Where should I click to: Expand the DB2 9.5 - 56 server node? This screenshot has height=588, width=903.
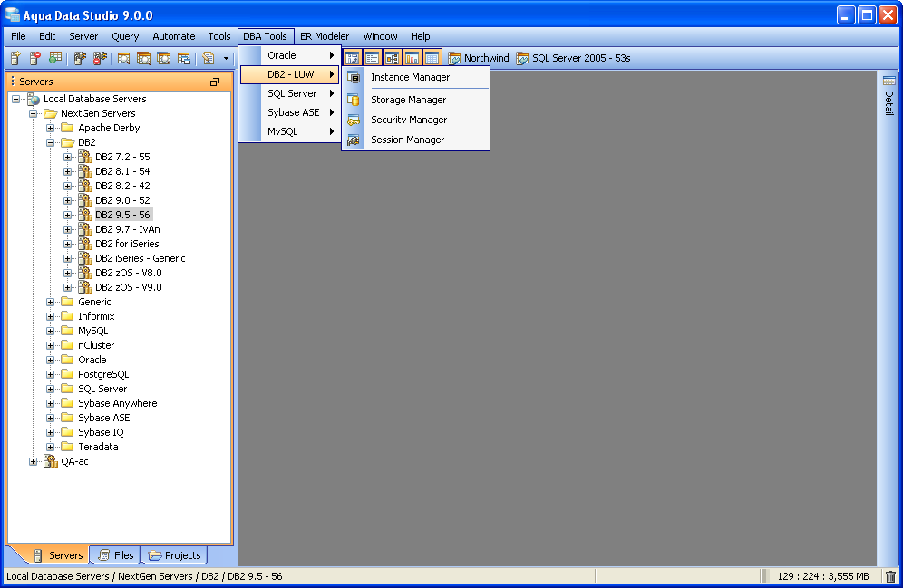point(67,215)
